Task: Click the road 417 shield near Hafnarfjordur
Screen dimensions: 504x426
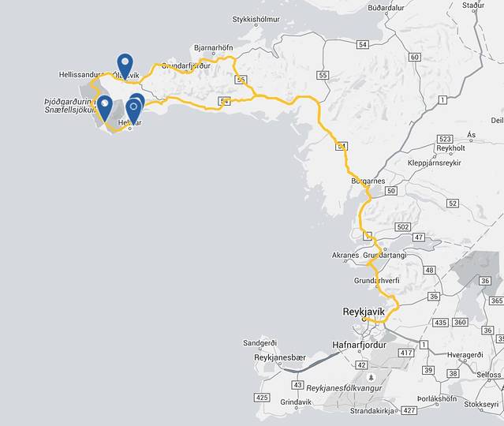Action: tap(406, 353)
